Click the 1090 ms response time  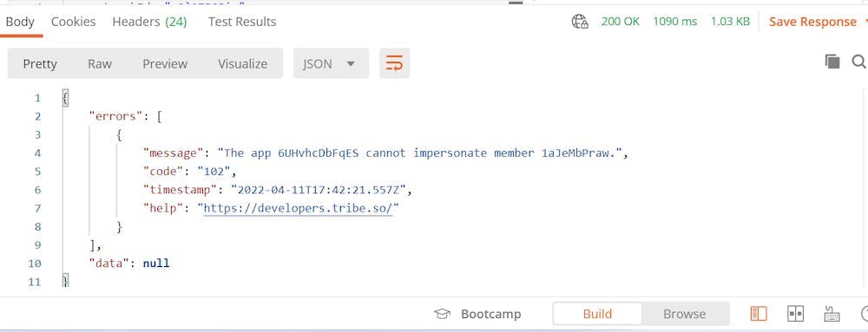(x=674, y=22)
